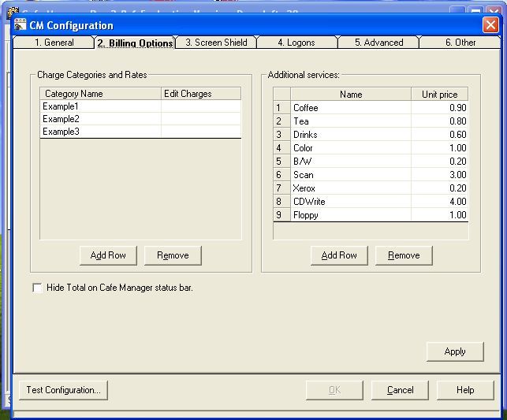The width and height of the screenshot is (507, 420).
Task: Click the Name column header in services
Action: tap(351, 95)
